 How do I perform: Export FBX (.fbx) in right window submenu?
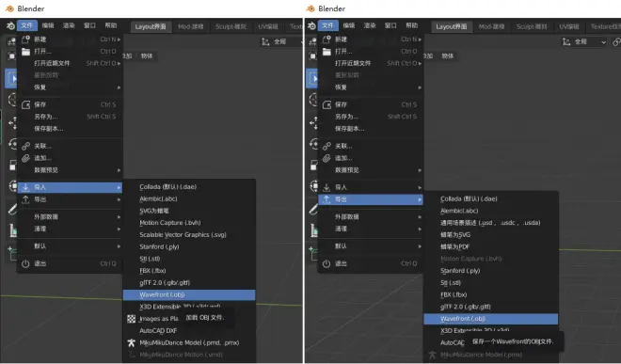(x=491, y=294)
